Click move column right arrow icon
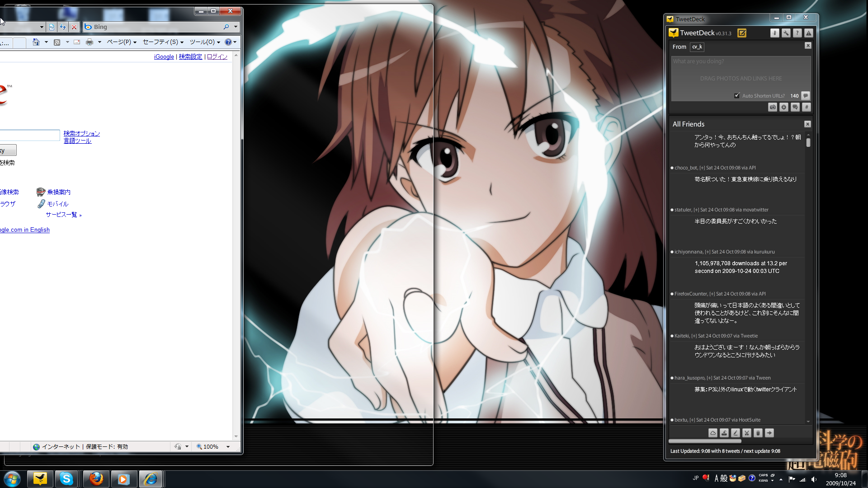The image size is (868, 488). 769,433
